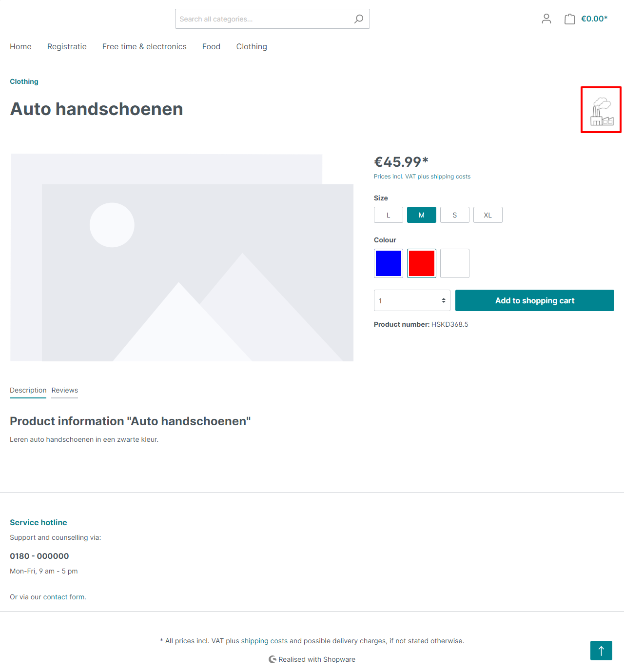Click the cart total showing €0.00*
The height and width of the screenshot is (672, 624).
tap(594, 19)
